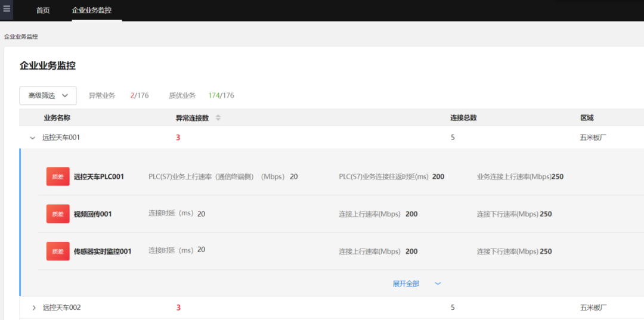The image size is (644, 320).
Task: Expand the 远控天车002 row
Action: (x=34, y=307)
